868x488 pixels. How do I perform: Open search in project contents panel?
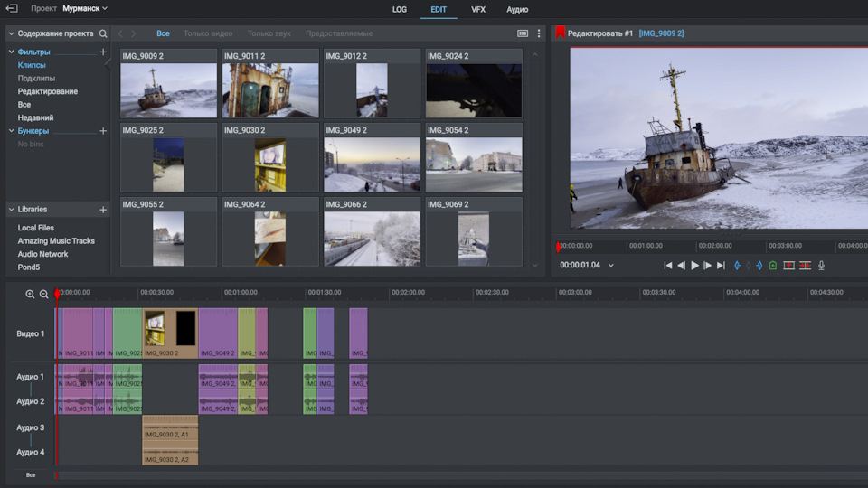(103, 33)
